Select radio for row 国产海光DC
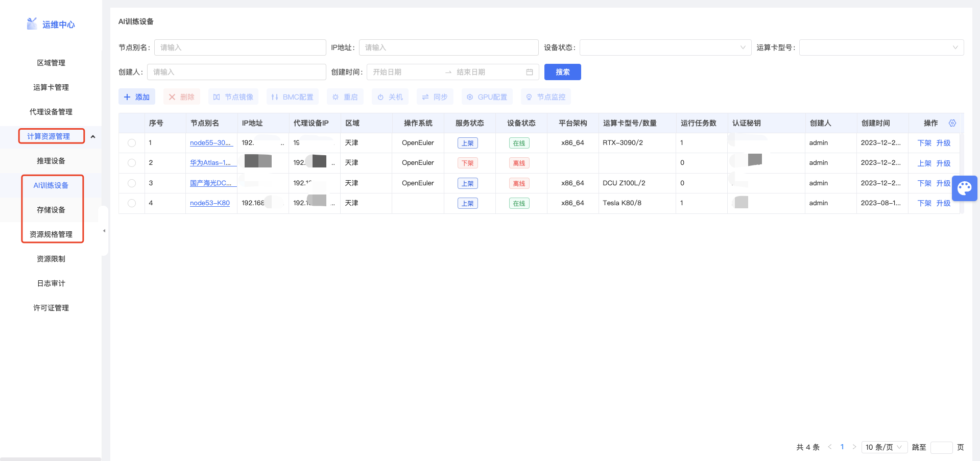Image resolution: width=980 pixels, height=461 pixels. coord(132,183)
